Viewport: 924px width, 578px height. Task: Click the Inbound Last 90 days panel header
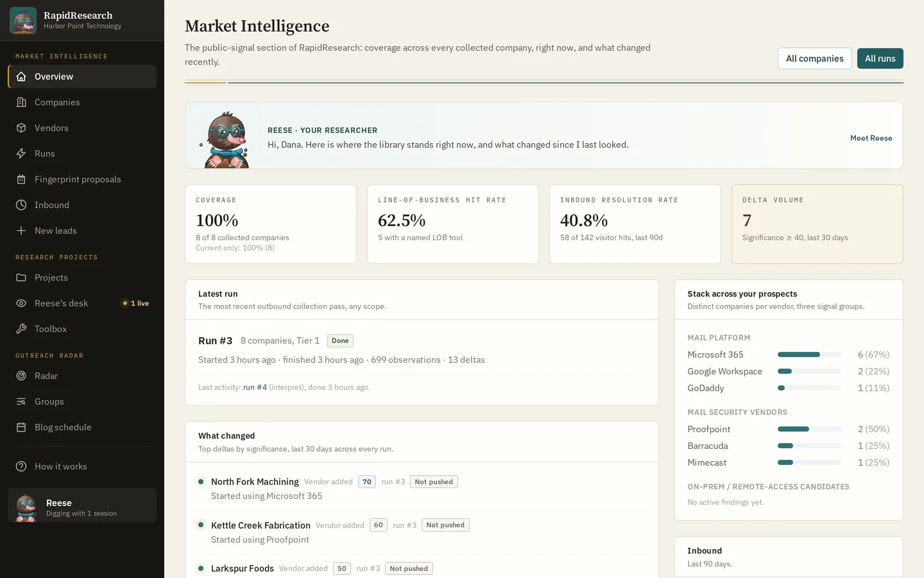pos(789,557)
